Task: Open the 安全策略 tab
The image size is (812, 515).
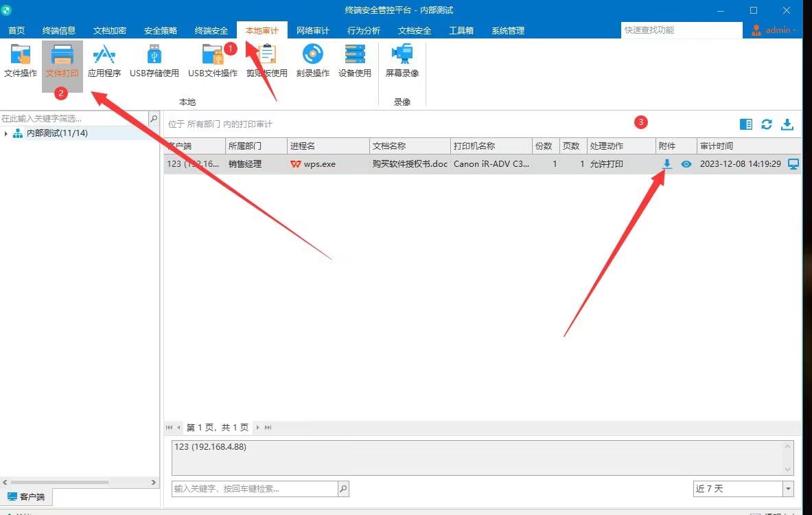Action: click(x=161, y=31)
